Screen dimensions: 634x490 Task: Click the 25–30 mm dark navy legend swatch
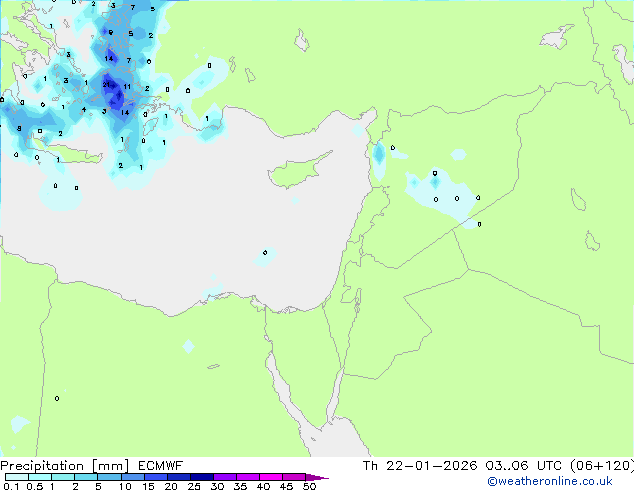click(202, 477)
